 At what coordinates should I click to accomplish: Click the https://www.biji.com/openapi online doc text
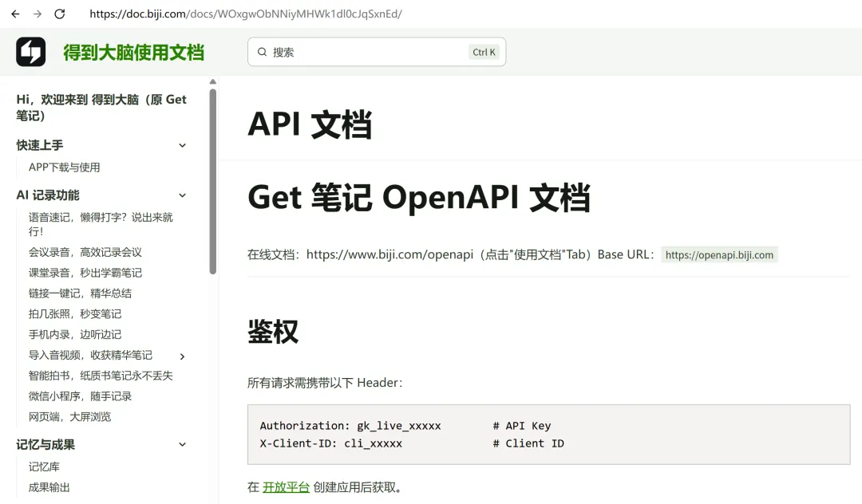[x=389, y=254]
